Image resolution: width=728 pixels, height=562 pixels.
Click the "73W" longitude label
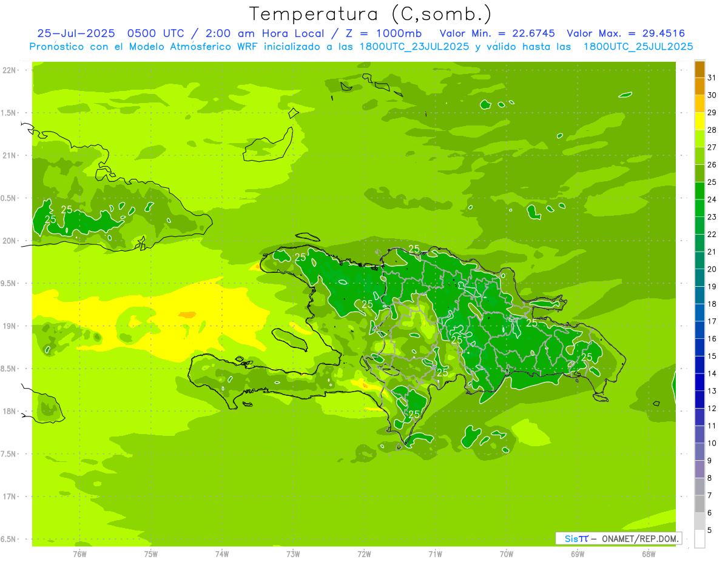[x=293, y=554]
